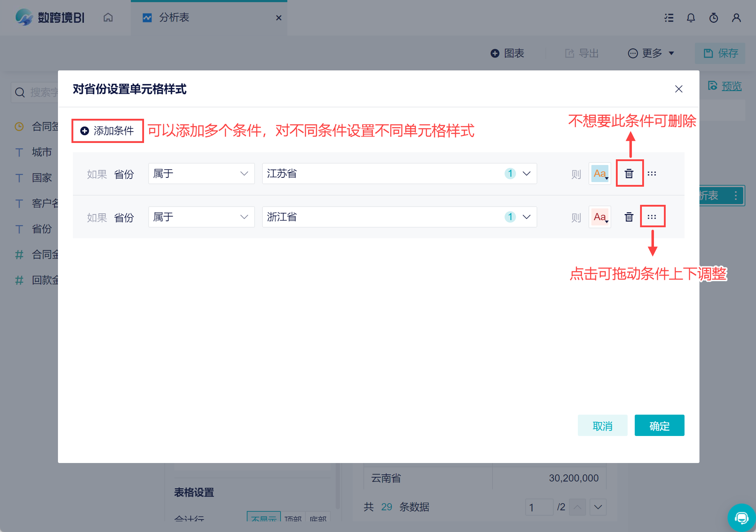This screenshot has width=756, height=532.
Task: Open customer service chat bubble
Action: (x=741, y=517)
